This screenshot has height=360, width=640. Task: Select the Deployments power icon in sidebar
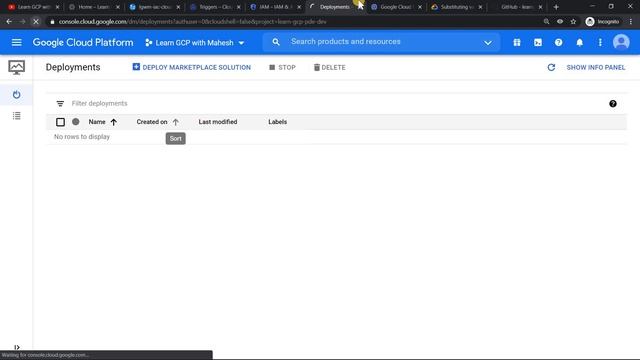[x=16, y=95]
